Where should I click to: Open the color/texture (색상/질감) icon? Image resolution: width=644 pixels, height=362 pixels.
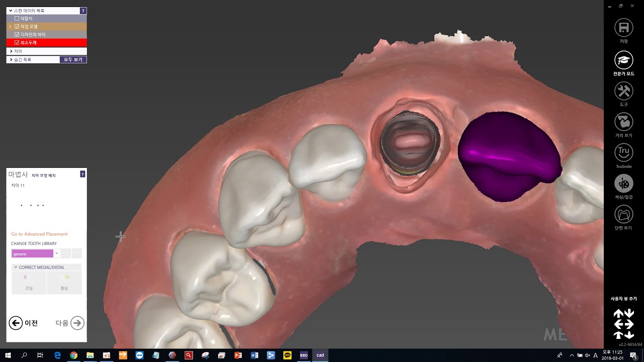(x=624, y=184)
